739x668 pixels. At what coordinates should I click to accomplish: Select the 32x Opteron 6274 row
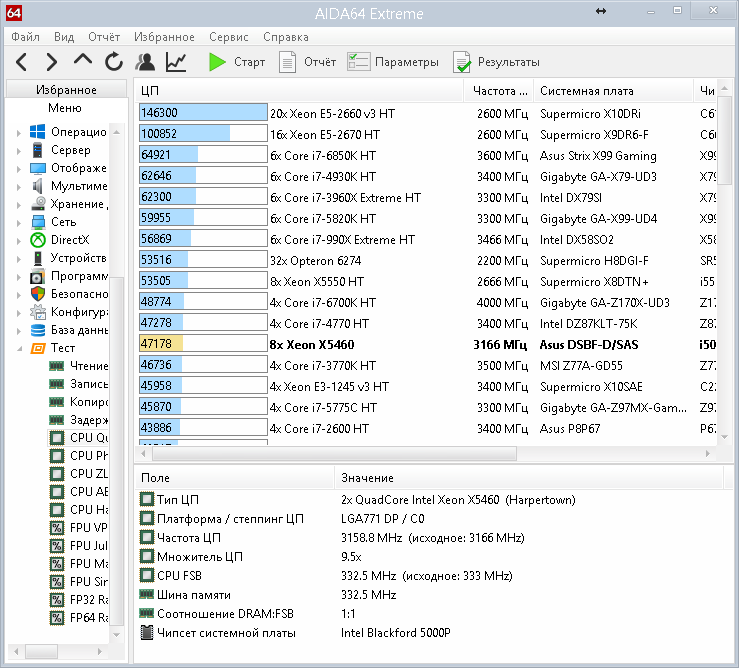click(427, 260)
